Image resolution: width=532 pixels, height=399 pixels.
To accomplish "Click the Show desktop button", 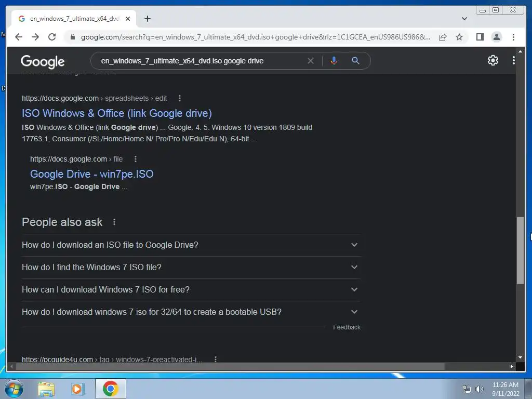I will [x=528, y=389].
